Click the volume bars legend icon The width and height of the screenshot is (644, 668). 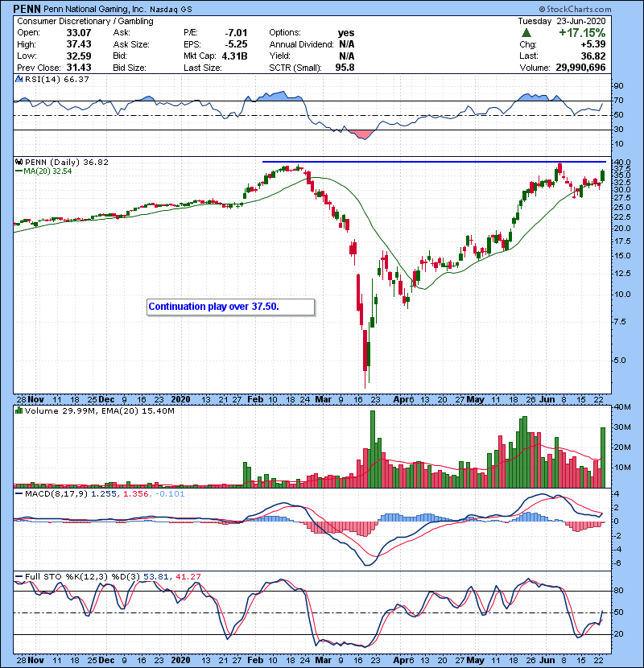[19, 410]
